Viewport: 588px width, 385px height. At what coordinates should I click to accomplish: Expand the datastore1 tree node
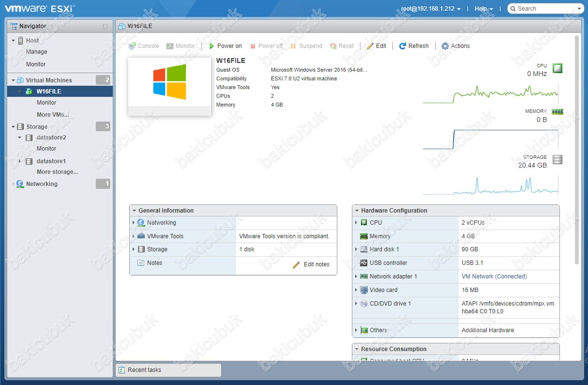[x=20, y=161]
